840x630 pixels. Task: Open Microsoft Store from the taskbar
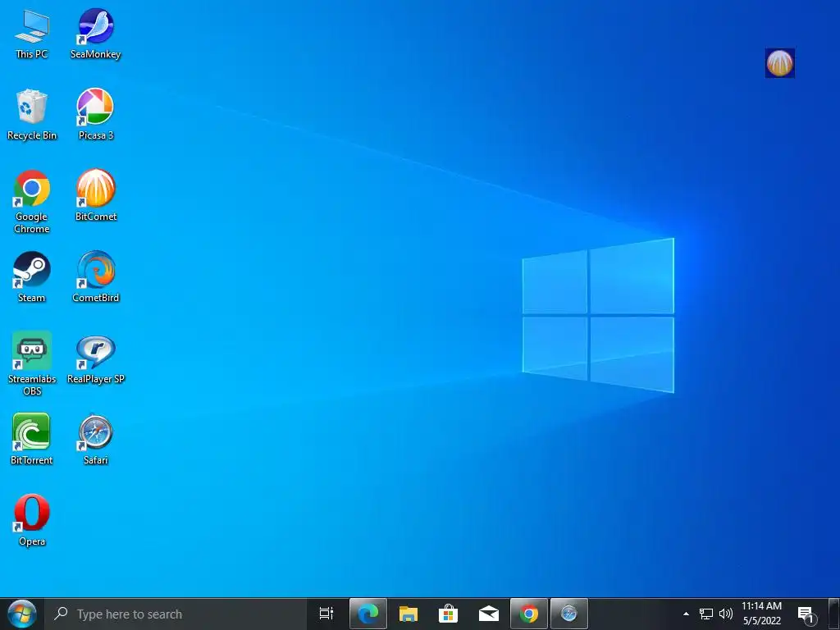pos(449,614)
